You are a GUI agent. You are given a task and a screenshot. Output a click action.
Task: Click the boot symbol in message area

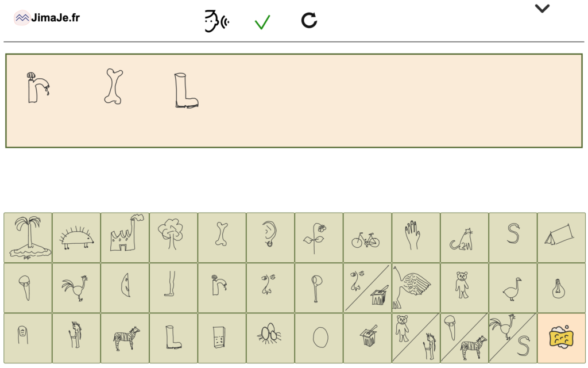tap(186, 90)
